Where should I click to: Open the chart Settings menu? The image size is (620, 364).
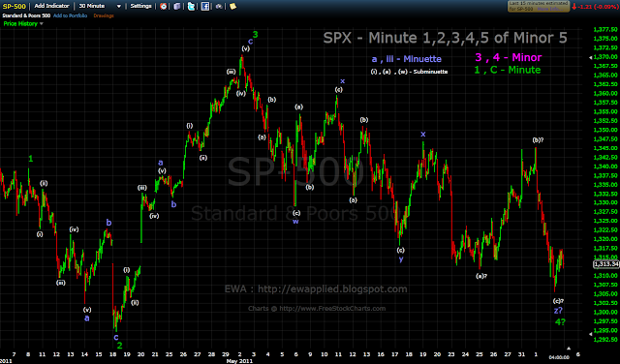[x=140, y=6]
